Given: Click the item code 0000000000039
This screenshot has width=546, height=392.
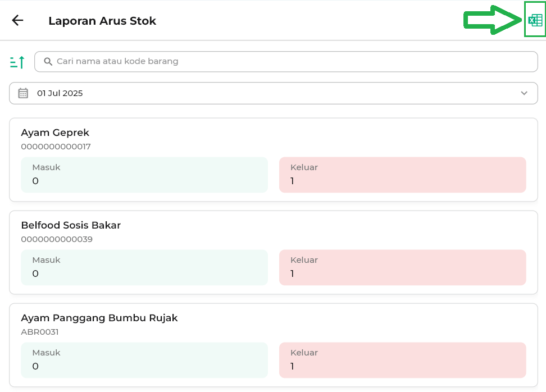Looking at the screenshot, I should coord(57,239).
